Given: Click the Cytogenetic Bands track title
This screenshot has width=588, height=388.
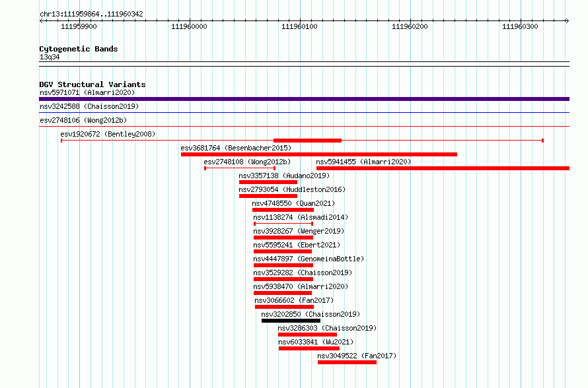Looking at the screenshot, I should pyautogui.click(x=79, y=49).
